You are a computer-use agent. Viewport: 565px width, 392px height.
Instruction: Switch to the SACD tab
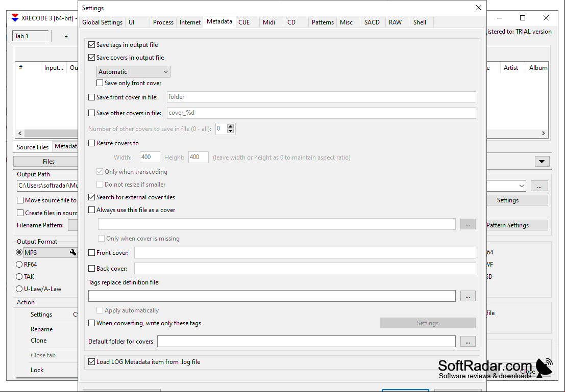point(373,22)
